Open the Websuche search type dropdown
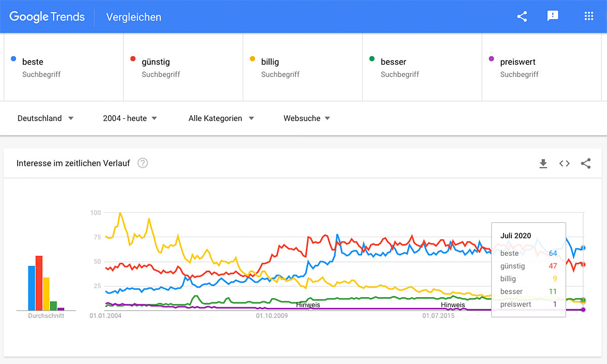 (x=307, y=118)
